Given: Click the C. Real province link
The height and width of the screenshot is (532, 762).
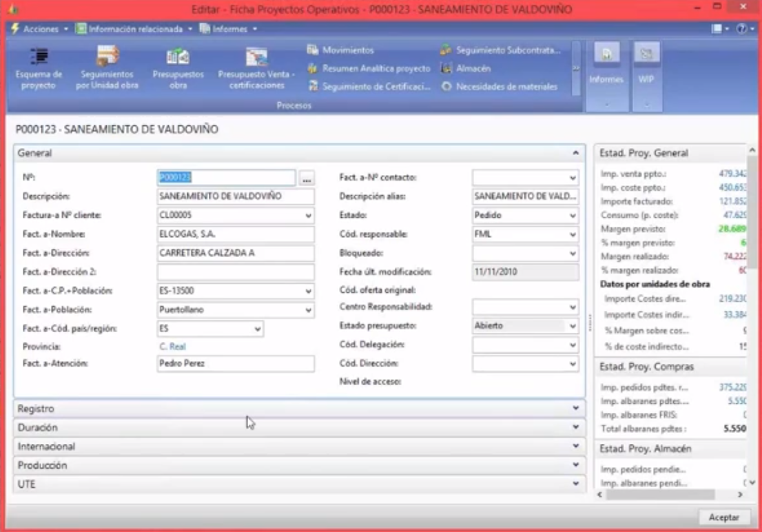Looking at the screenshot, I should pyautogui.click(x=172, y=347).
